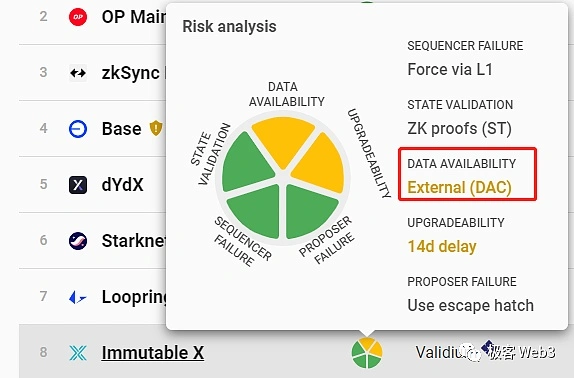
Task: Click the 14d delay upgradeability value
Action: click(442, 246)
